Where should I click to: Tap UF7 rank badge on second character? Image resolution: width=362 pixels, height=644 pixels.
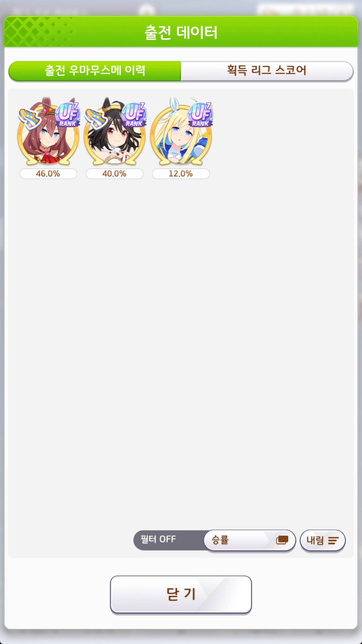[135, 115]
